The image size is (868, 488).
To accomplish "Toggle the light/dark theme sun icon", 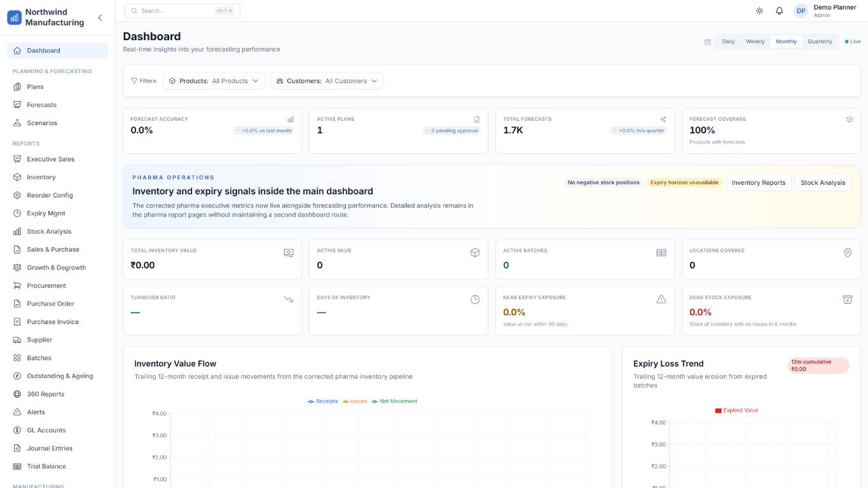I will coord(759,11).
